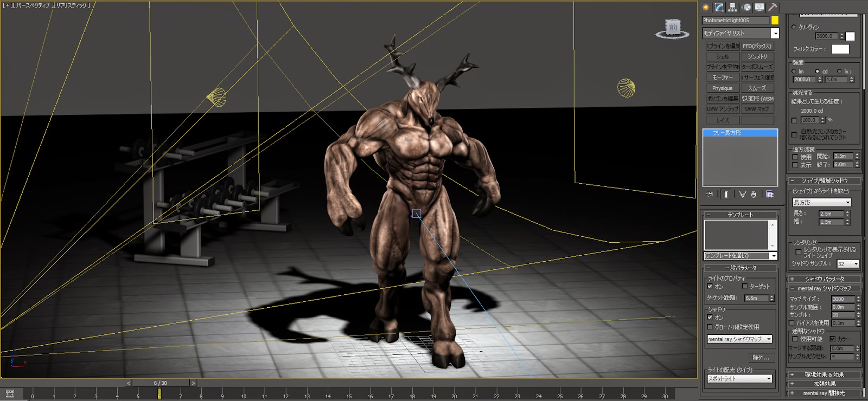Click the mini curve editor icon by the timeline

10,394
